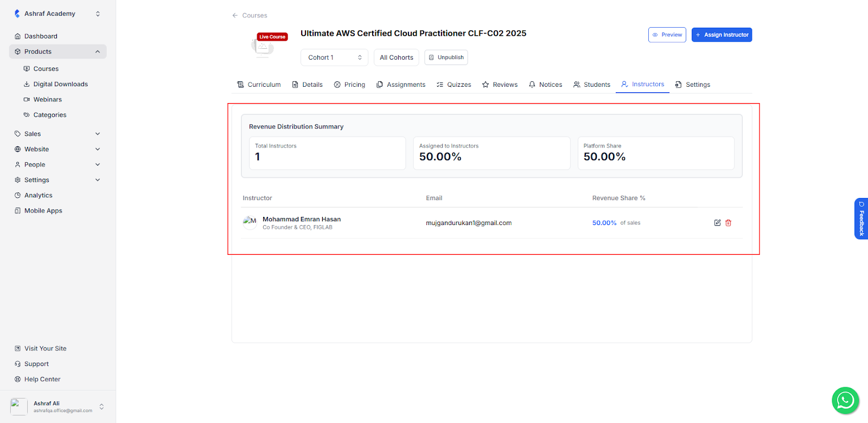Switch to the Students tab

click(x=592, y=85)
